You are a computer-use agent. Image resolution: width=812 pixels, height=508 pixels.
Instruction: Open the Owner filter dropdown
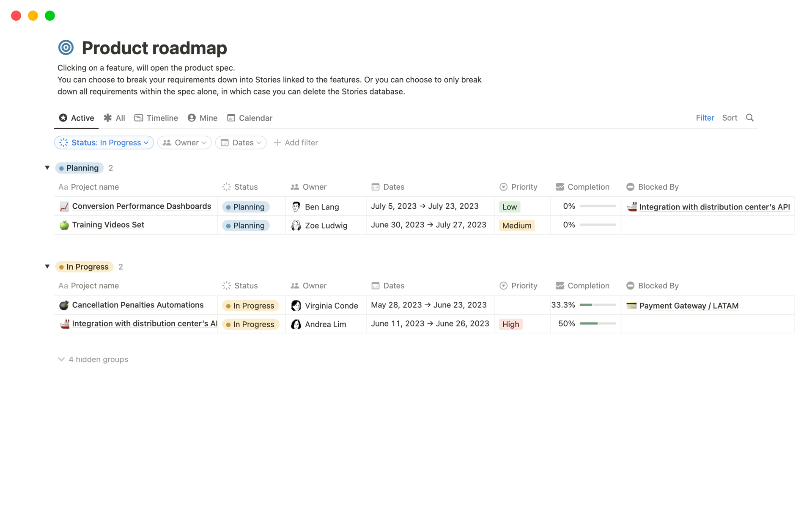click(x=184, y=142)
